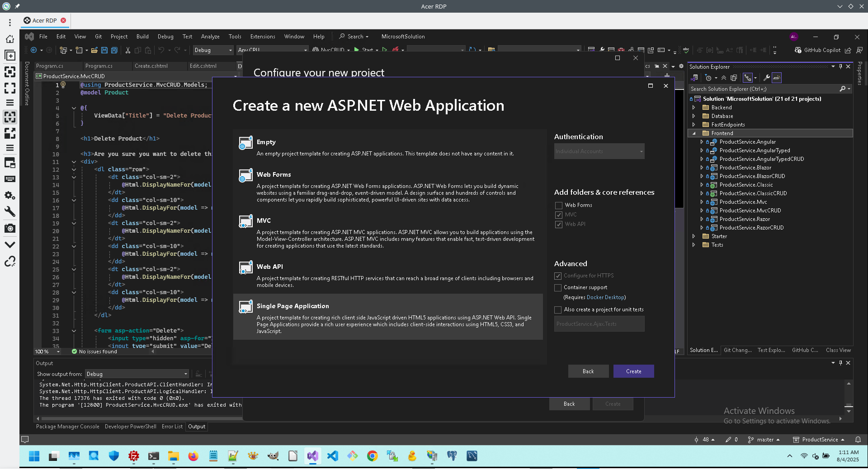
Task: Open the Build menu
Action: (142, 37)
